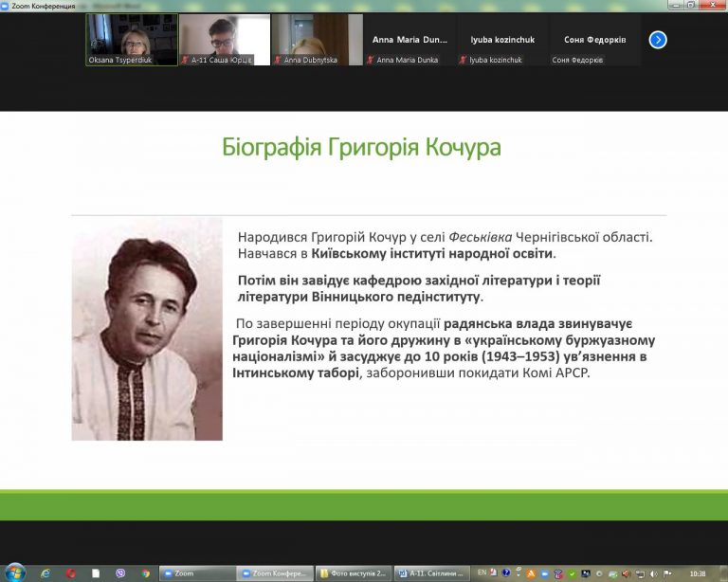This screenshot has height=582, width=728.
Task: Switch to the Zoom taskbar window
Action: click(x=197, y=573)
